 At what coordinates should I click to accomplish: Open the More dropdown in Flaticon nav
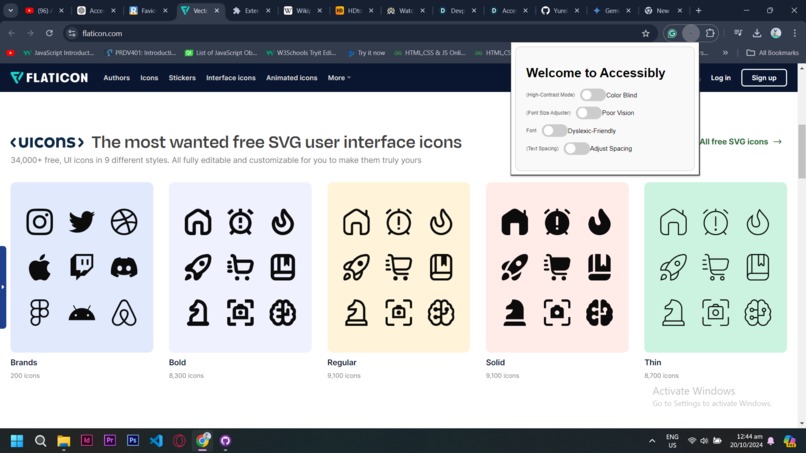click(x=339, y=78)
